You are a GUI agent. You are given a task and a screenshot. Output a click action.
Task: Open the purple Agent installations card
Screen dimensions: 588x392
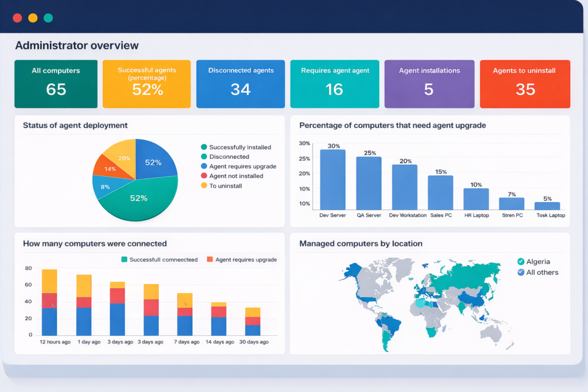tap(429, 84)
